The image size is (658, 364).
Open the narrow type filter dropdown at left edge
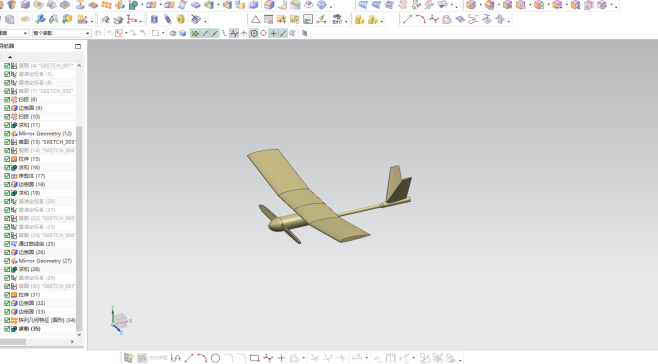tap(25, 33)
